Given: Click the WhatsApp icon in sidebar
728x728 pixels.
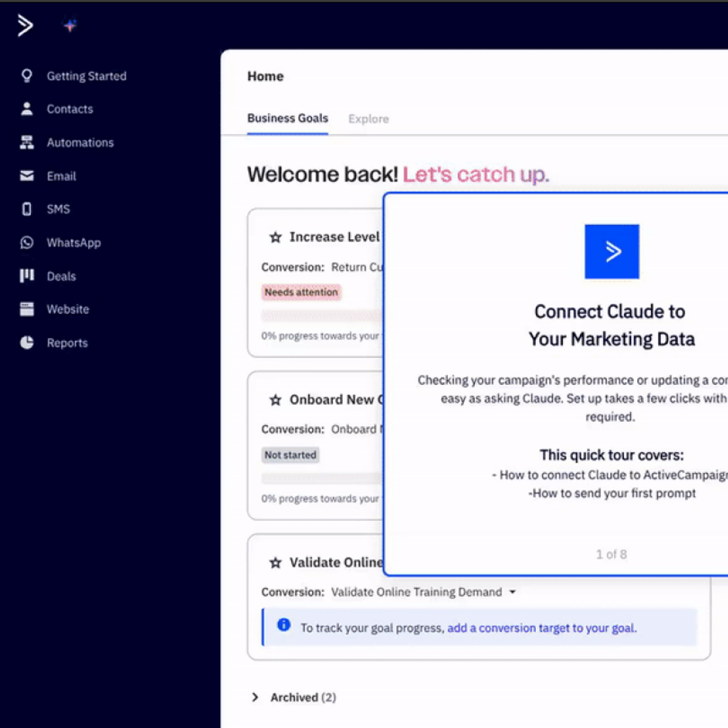Looking at the screenshot, I should click(x=27, y=243).
